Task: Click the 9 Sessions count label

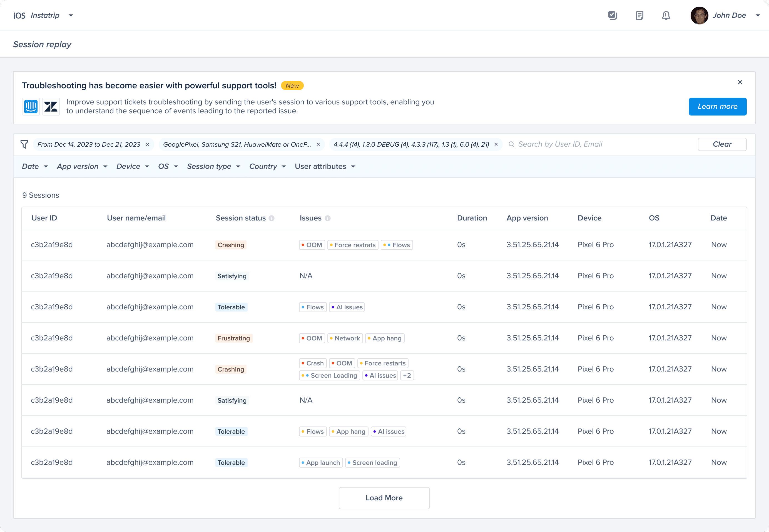Action: click(41, 195)
